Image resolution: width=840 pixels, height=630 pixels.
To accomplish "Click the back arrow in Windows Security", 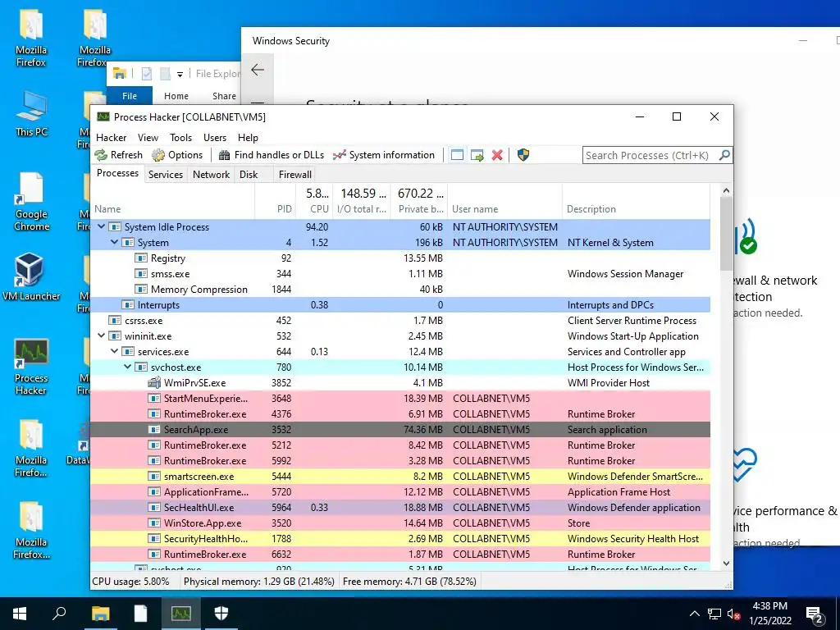I will click(x=258, y=70).
